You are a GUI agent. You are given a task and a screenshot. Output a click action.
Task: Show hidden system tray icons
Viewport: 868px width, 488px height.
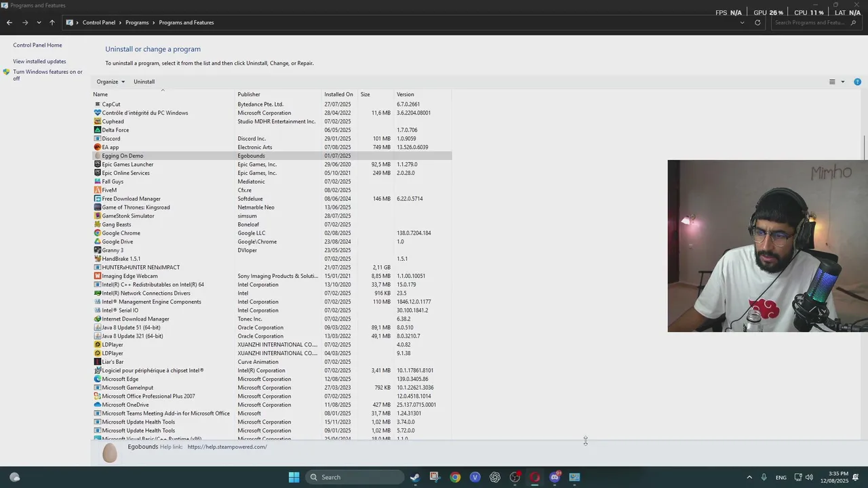(749, 477)
